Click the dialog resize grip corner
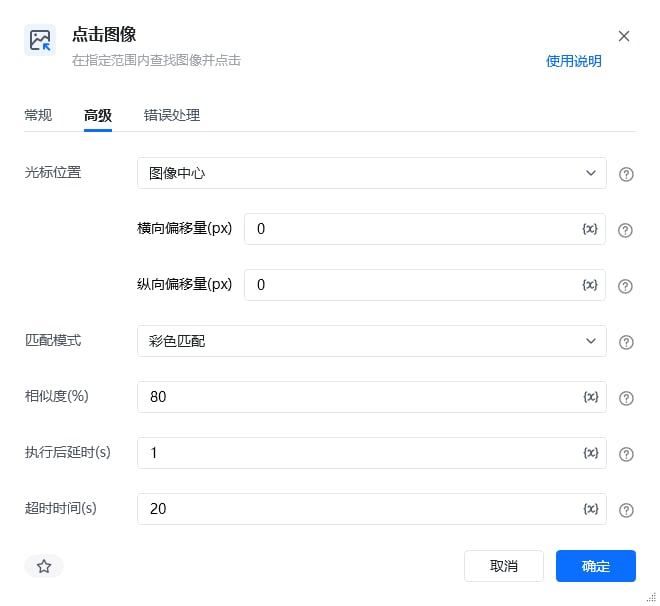 tap(651, 597)
